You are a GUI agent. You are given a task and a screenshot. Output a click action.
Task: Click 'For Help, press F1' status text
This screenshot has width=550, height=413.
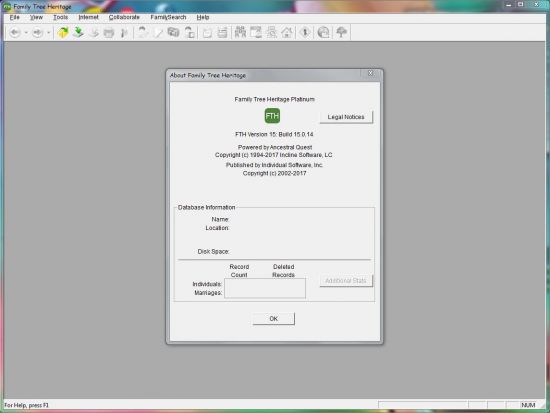pos(27,405)
